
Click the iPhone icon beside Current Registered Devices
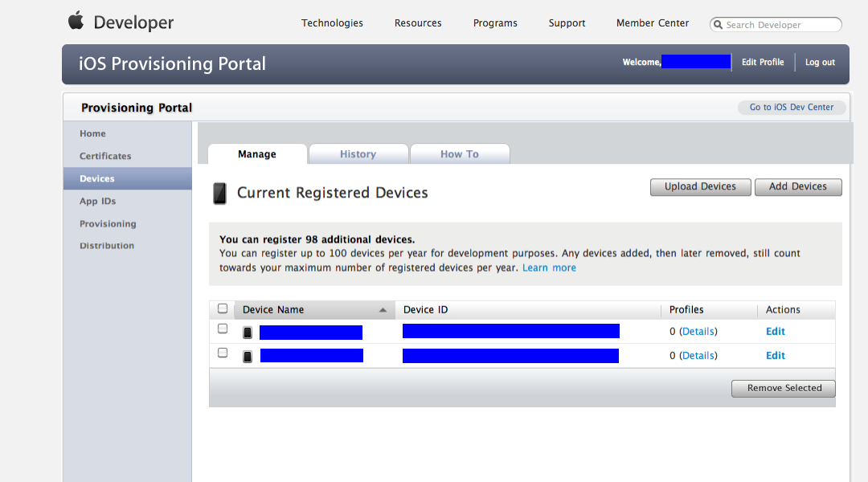coord(219,193)
